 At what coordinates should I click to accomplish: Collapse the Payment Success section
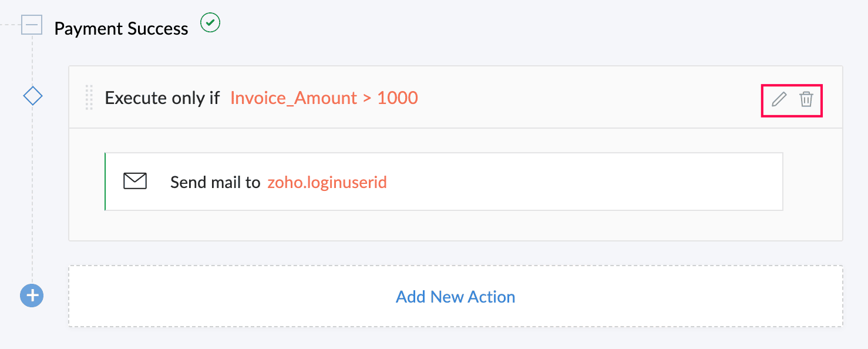click(x=32, y=25)
